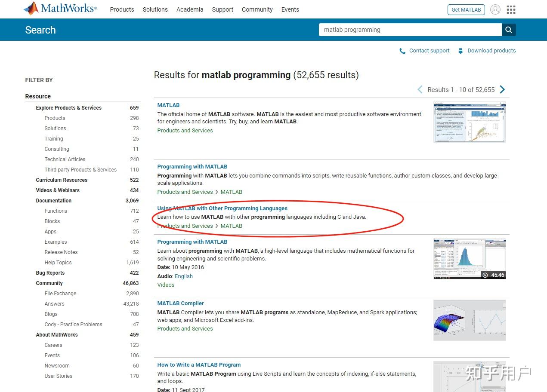
Task: Open the Support menu
Action: [x=223, y=9]
